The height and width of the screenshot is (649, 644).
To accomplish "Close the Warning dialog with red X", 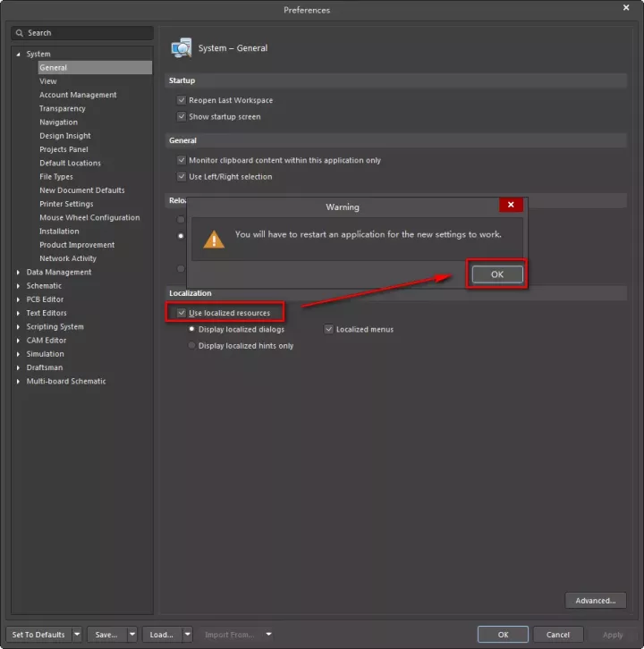I will pyautogui.click(x=511, y=205).
